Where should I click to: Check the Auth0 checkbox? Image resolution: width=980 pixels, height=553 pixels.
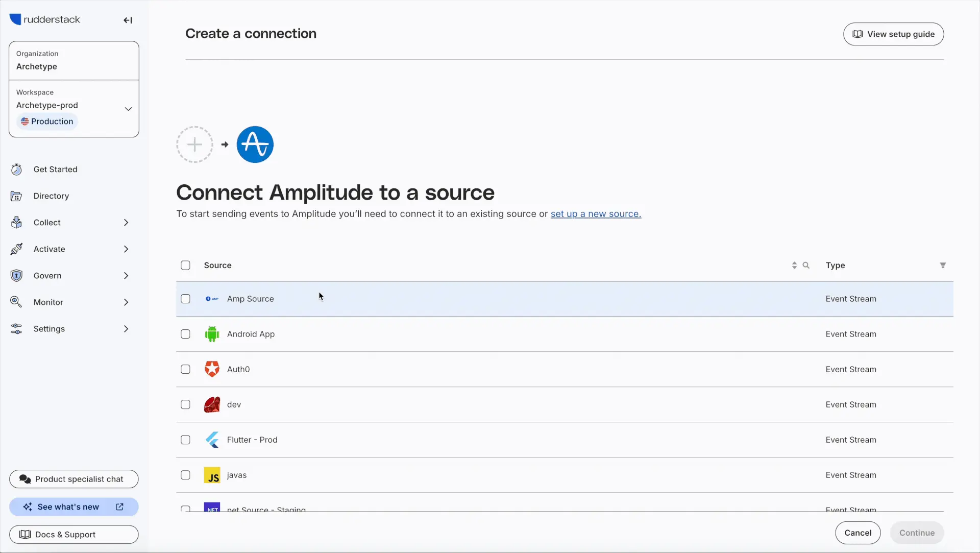coord(185,369)
